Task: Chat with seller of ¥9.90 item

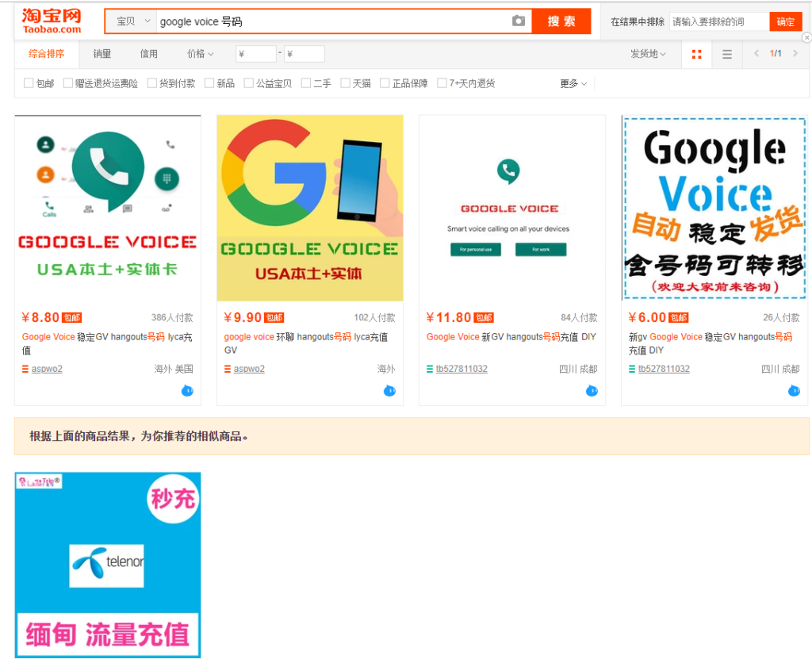Action: point(389,391)
